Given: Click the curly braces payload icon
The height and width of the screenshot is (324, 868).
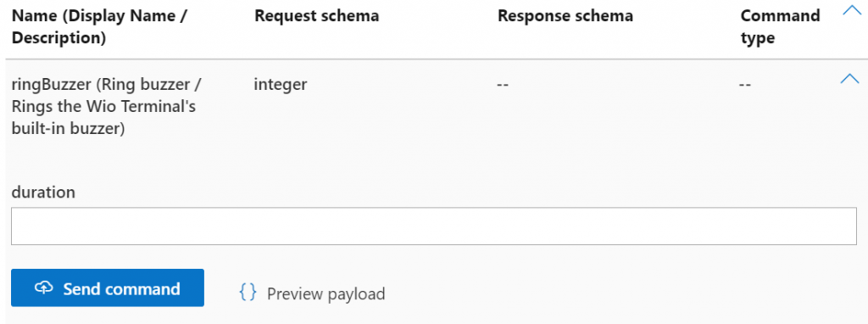Looking at the screenshot, I should tap(248, 291).
